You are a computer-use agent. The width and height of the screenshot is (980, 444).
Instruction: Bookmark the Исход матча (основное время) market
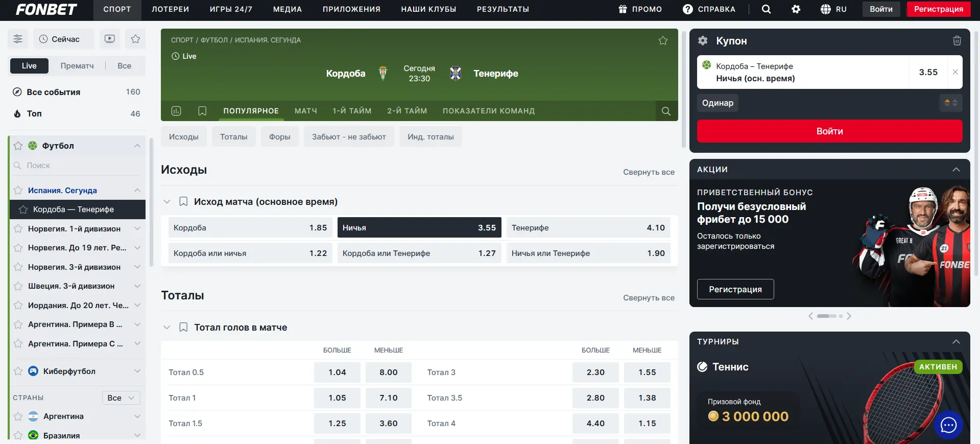[183, 202]
